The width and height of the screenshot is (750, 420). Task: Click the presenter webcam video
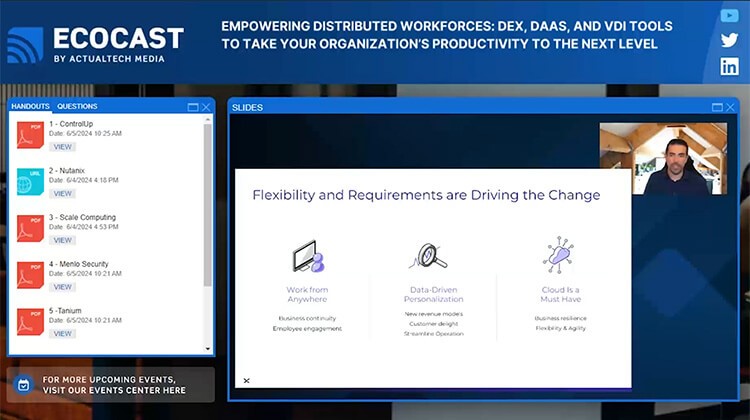coord(663,159)
